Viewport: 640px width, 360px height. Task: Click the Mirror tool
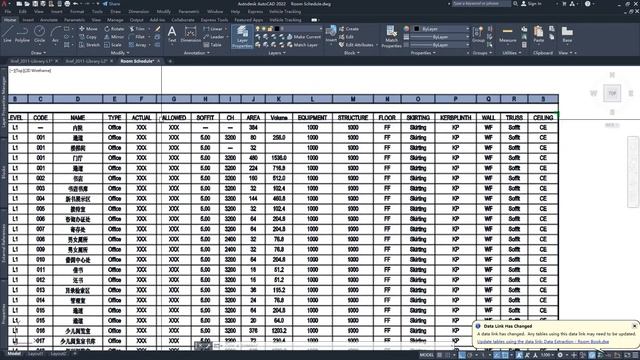(x=114, y=37)
